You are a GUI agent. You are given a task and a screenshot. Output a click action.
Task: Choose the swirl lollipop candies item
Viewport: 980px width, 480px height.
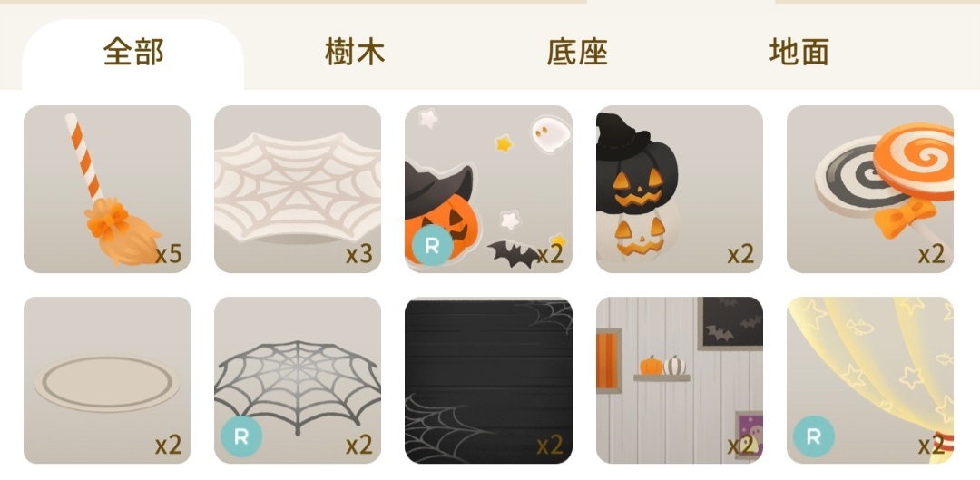[x=870, y=189]
